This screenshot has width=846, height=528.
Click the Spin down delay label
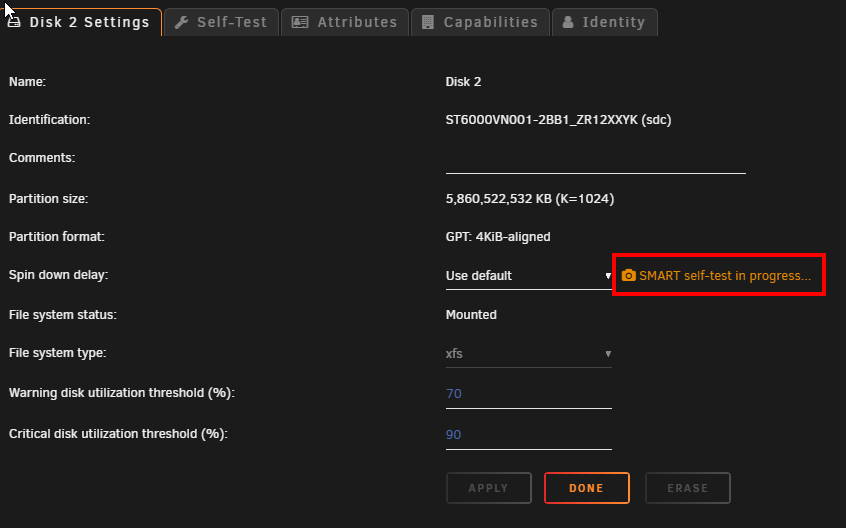(x=58, y=275)
